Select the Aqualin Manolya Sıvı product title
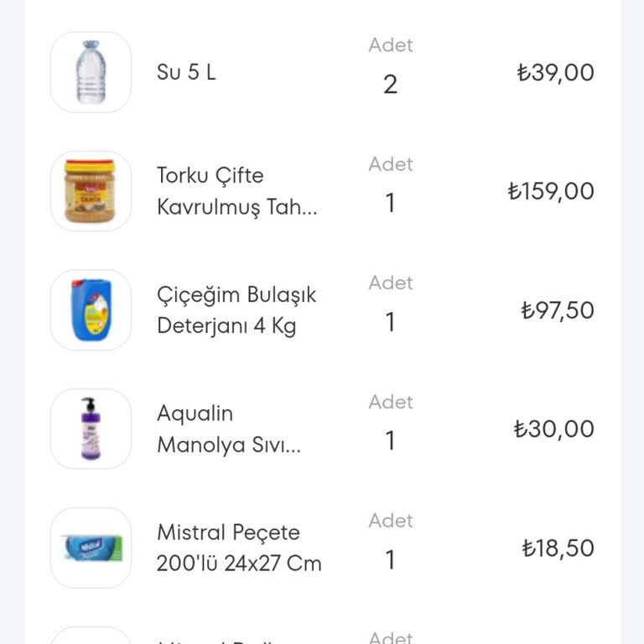 click(x=228, y=429)
